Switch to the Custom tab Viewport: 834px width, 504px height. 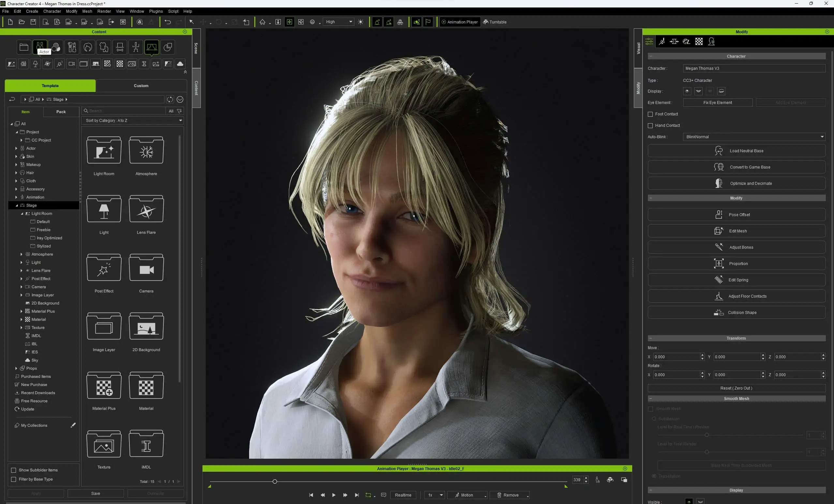coord(141,86)
